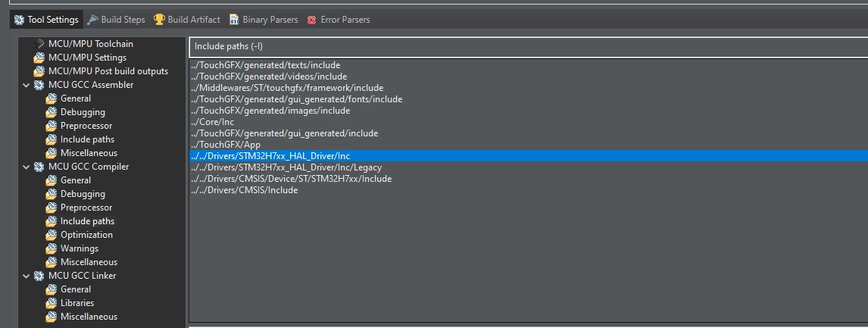This screenshot has height=328, width=868.
Task: Open Libraries under MCU GCC Linker
Action: pyautogui.click(x=77, y=303)
